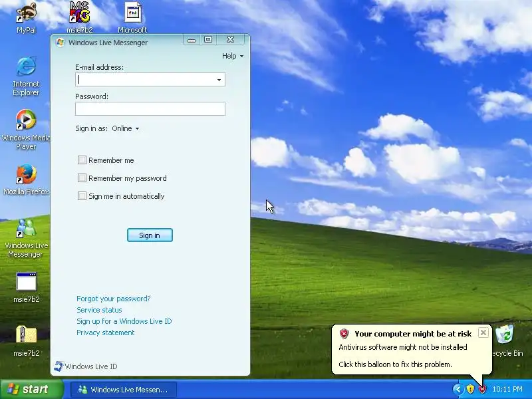532x399 pixels.
Task: Maximize the Windows Live Messenger window
Action: point(208,40)
